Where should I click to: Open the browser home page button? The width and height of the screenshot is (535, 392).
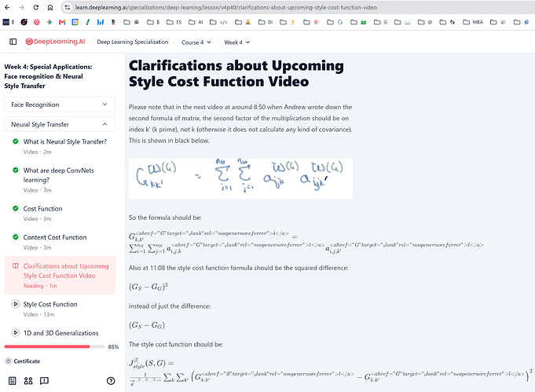(x=50, y=7)
